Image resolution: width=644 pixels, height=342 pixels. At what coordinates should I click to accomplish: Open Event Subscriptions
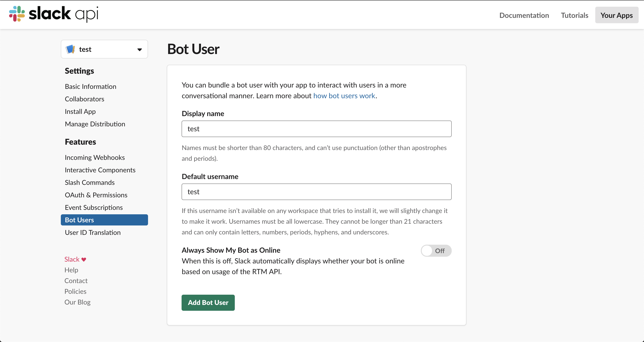click(93, 207)
